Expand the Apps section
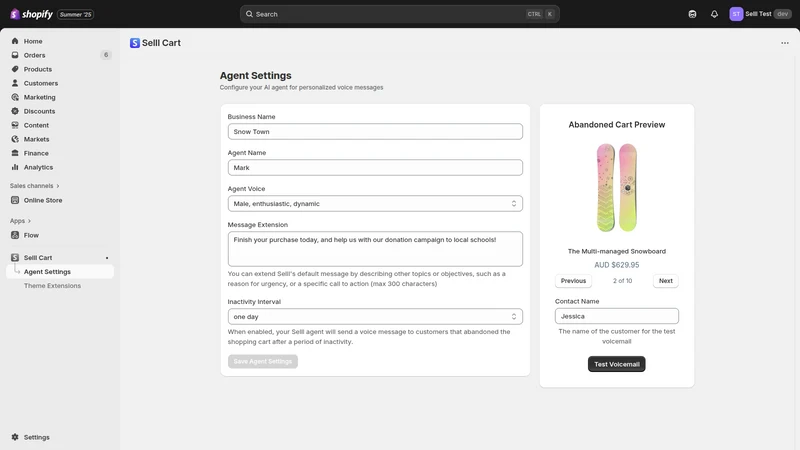Image resolution: width=800 pixels, height=450 pixels. (20, 221)
